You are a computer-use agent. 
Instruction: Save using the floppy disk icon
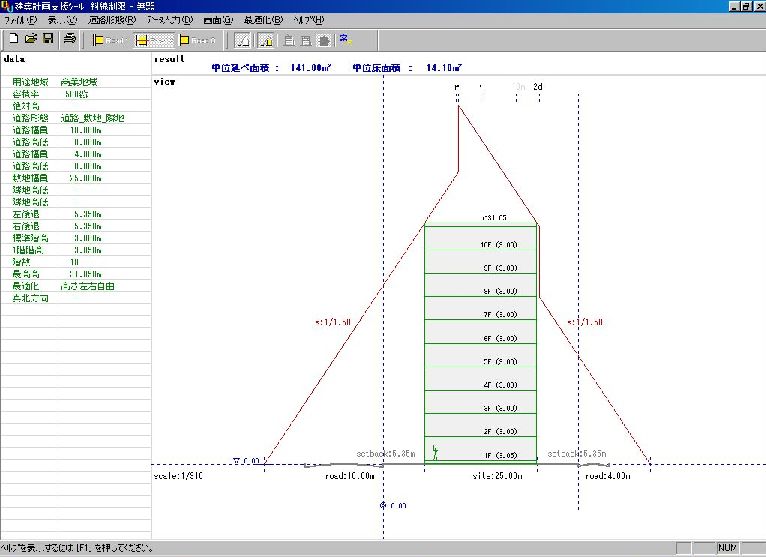pyautogui.click(x=48, y=39)
